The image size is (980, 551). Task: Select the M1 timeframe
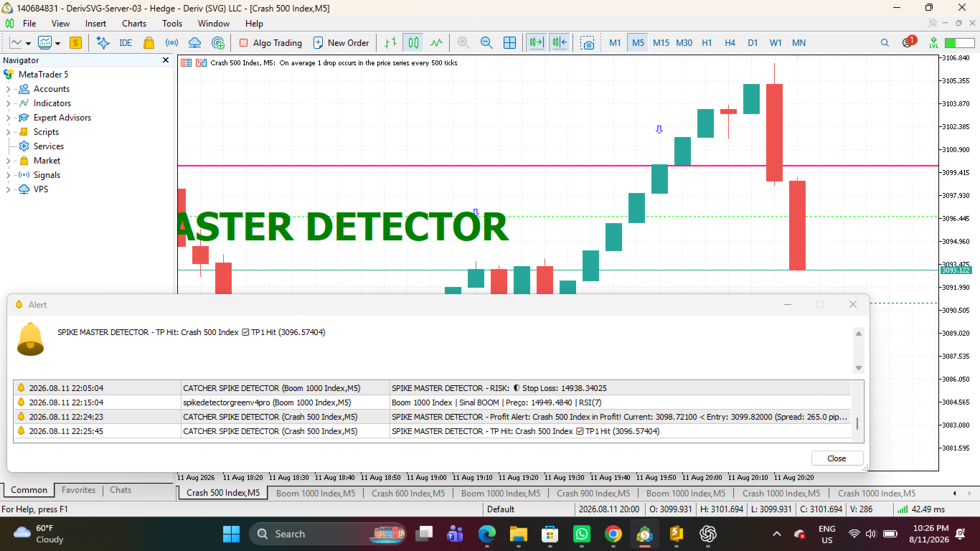coord(615,43)
